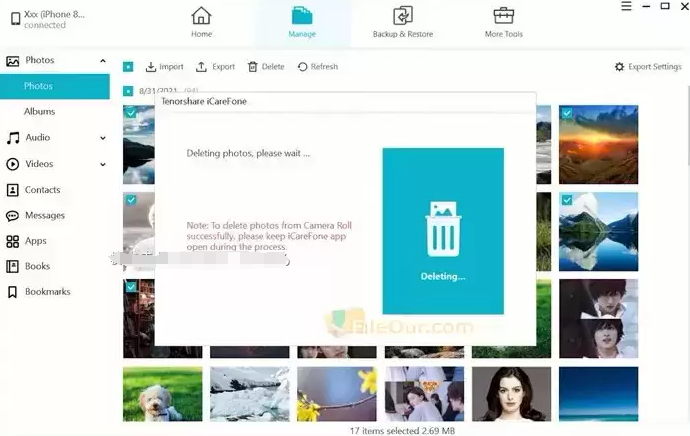Select the yellow flowers branch thumbnail
This screenshot has height=436, width=690.
(x=337, y=394)
